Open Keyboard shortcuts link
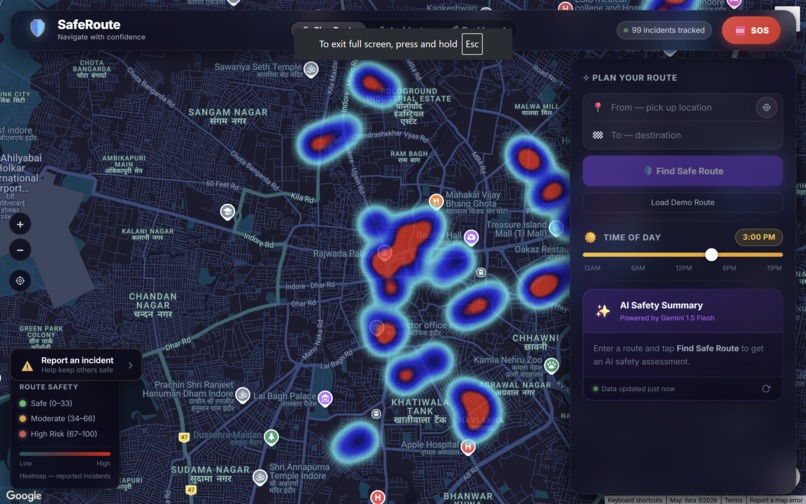This screenshot has width=806, height=504. pyautogui.click(x=634, y=500)
